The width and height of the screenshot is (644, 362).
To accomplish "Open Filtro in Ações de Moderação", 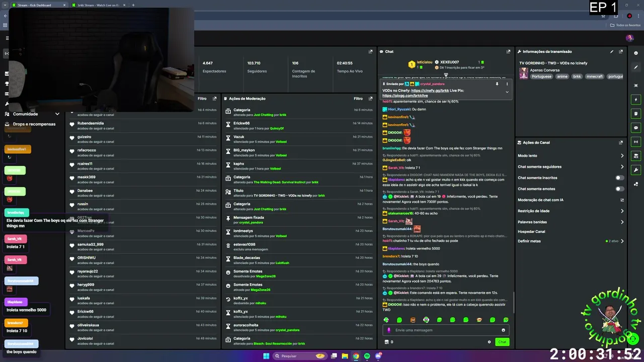I will [x=358, y=99].
